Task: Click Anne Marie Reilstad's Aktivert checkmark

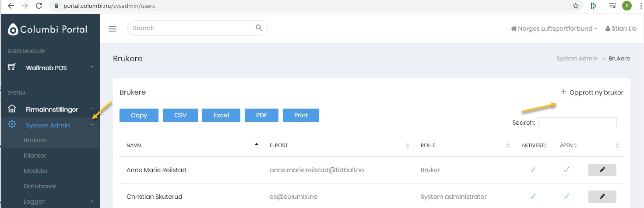Action: pyautogui.click(x=532, y=169)
